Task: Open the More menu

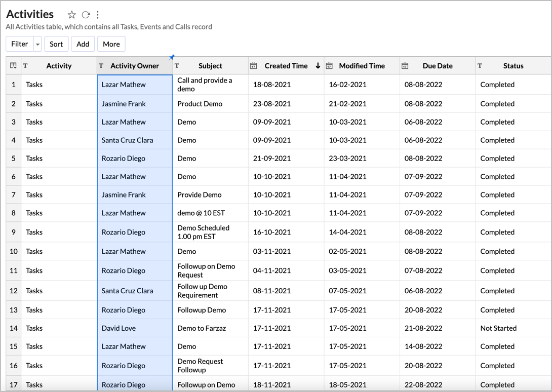Action: [x=111, y=44]
